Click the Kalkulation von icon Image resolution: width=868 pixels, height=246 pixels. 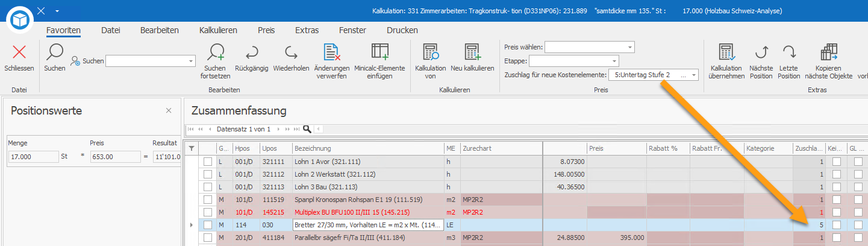tap(430, 52)
